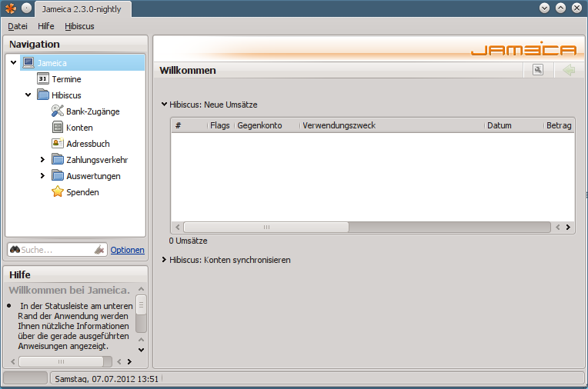Click the status bar date 'Samstag, 07.07.2012 13:51'

tap(106, 379)
